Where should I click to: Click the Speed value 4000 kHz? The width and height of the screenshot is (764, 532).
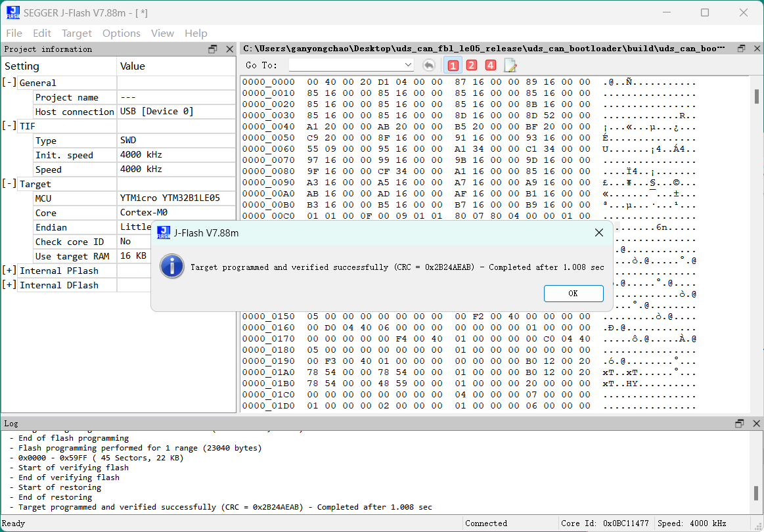pos(141,169)
